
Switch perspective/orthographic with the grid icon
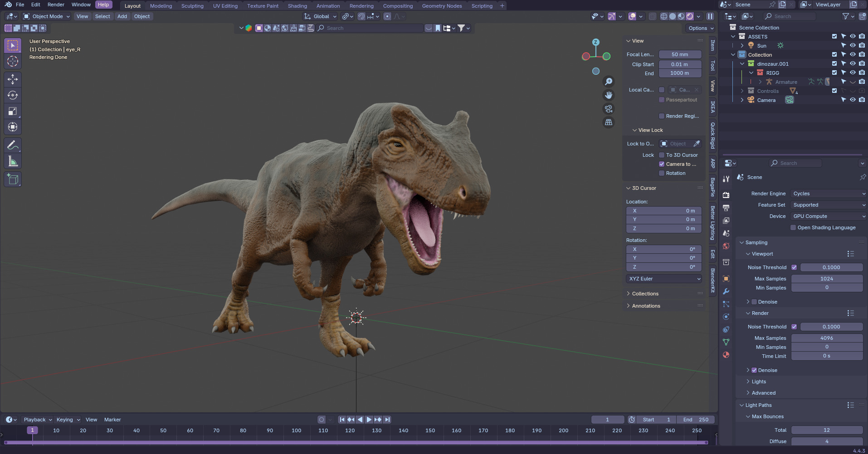click(609, 122)
